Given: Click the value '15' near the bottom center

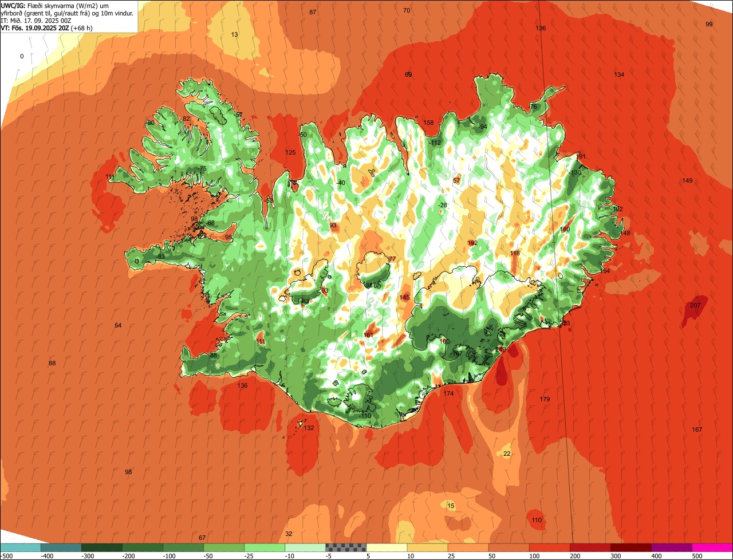Looking at the screenshot, I should point(451,506).
